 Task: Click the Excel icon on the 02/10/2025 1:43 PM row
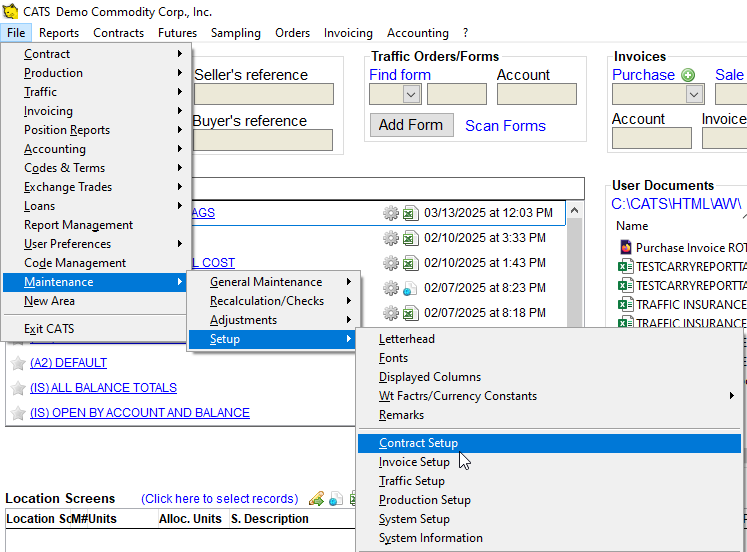tap(410, 263)
